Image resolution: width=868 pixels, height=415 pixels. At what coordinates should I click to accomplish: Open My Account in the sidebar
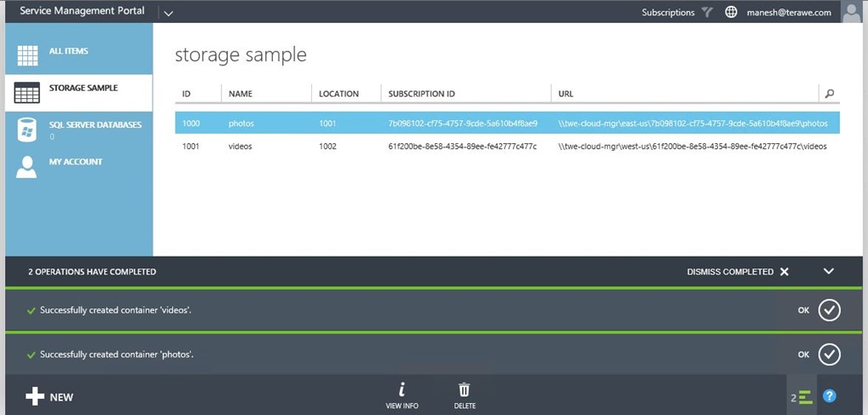[75, 163]
